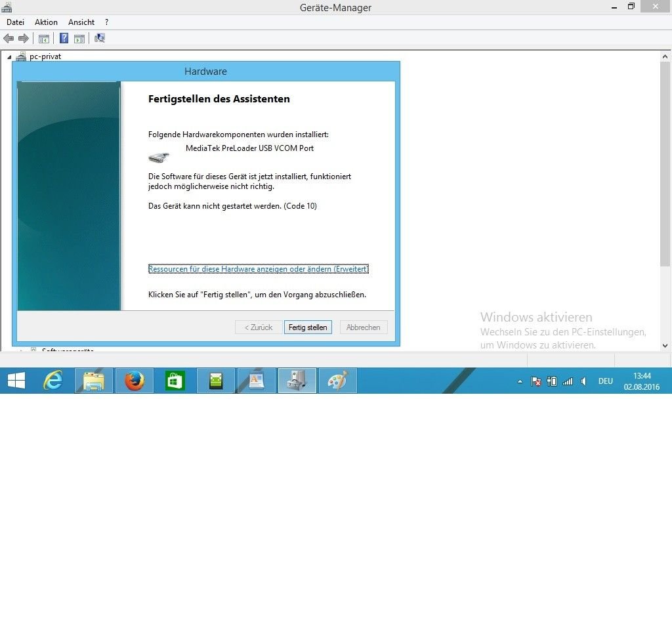Image resolution: width=672 pixels, height=630 pixels.
Task: Open Action Center flag icon in tray
Action: [535, 381]
